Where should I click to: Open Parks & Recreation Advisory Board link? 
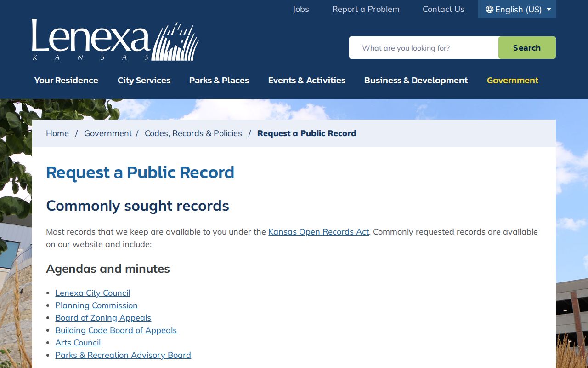pos(123,355)
